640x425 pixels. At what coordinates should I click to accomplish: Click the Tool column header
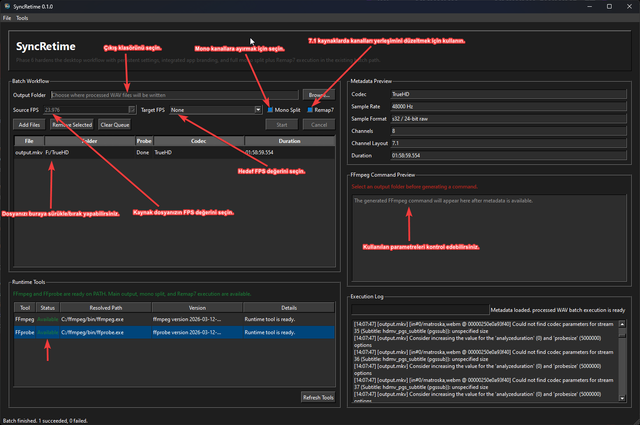tap(25, 308)
